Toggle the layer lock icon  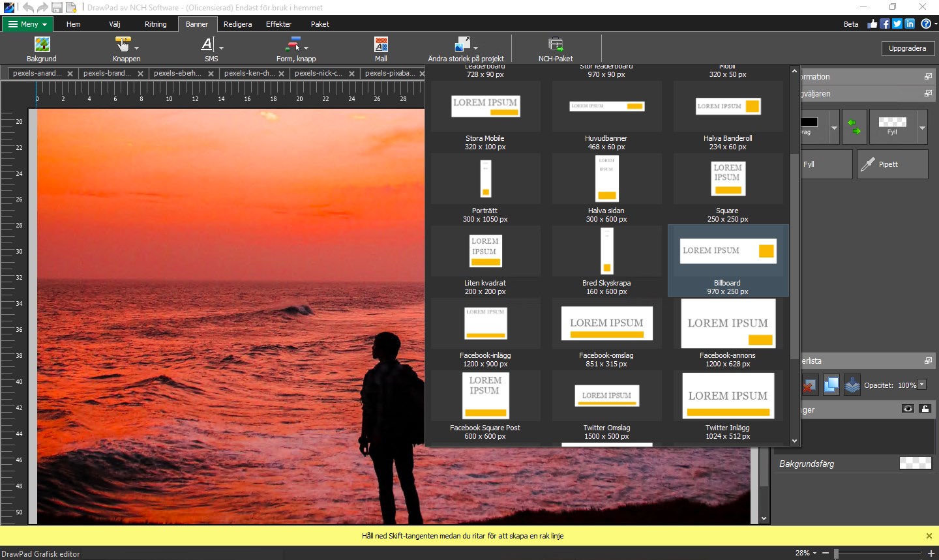(x=925, y=409)
